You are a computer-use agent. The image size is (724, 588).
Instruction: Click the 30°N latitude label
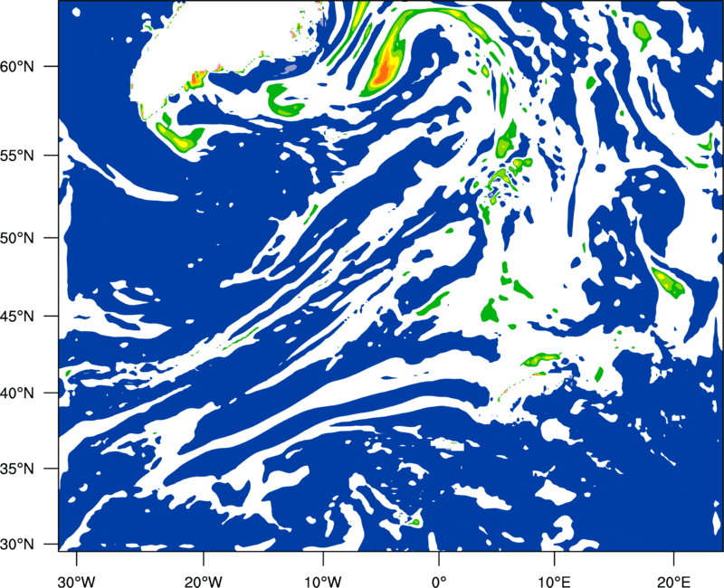[16, 545]
